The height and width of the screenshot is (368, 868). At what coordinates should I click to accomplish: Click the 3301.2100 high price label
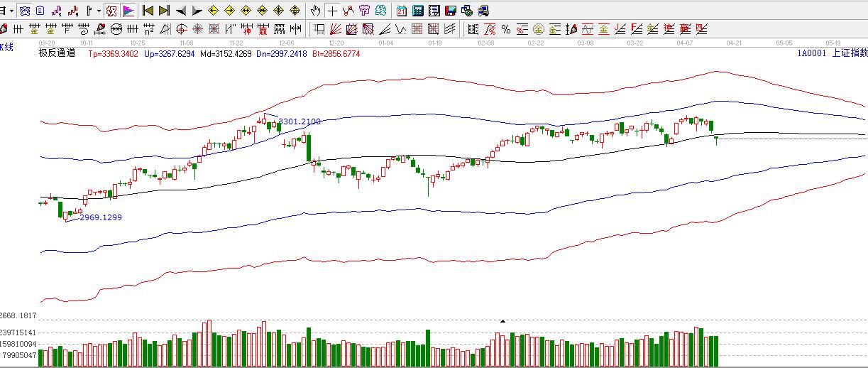tap(300, 121)
